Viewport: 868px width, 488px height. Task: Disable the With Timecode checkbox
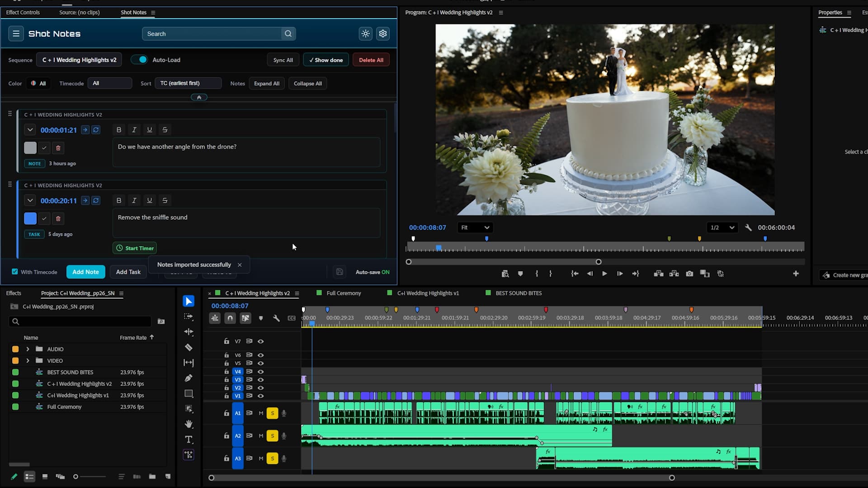(x=15, y=272)
